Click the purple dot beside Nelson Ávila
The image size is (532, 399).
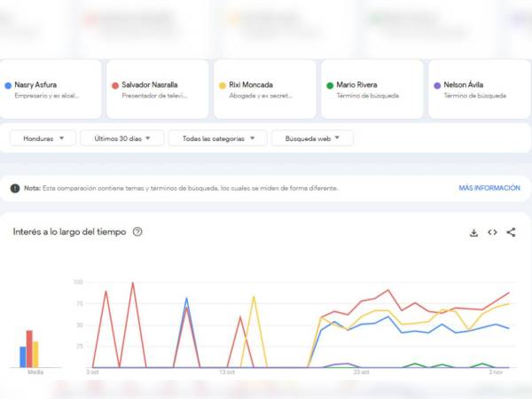coord(437,85)
